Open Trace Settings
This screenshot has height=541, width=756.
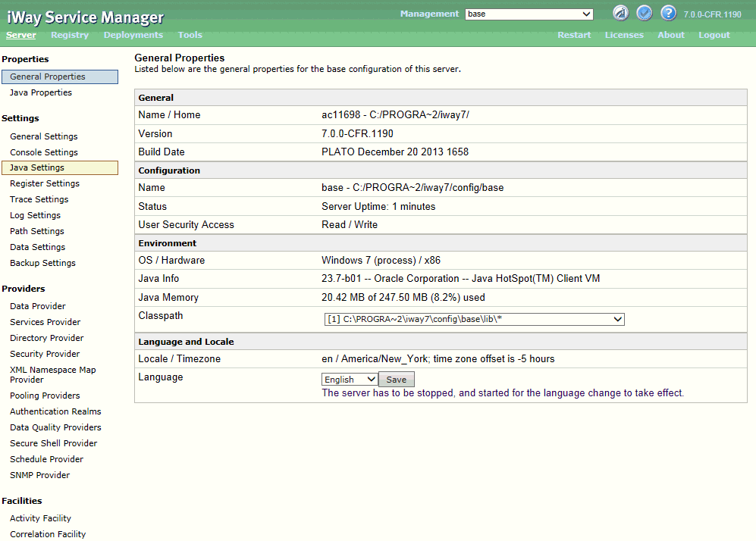[39, 199]
